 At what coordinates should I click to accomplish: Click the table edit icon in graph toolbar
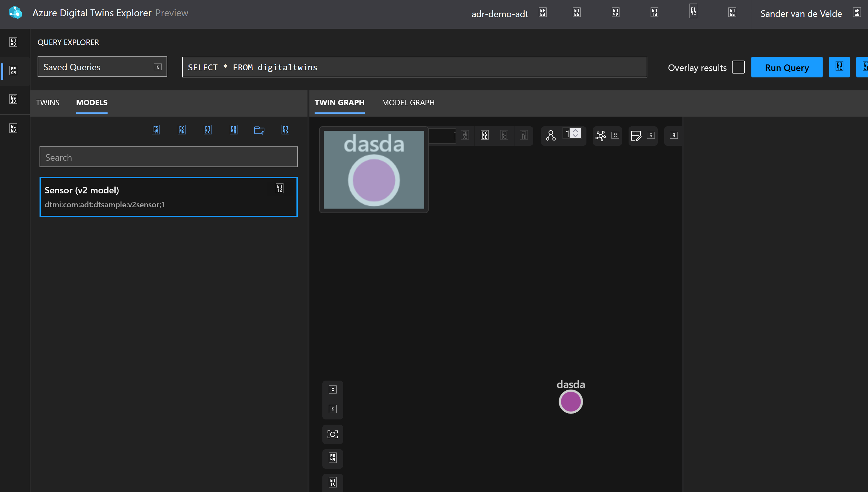(636, 136)
